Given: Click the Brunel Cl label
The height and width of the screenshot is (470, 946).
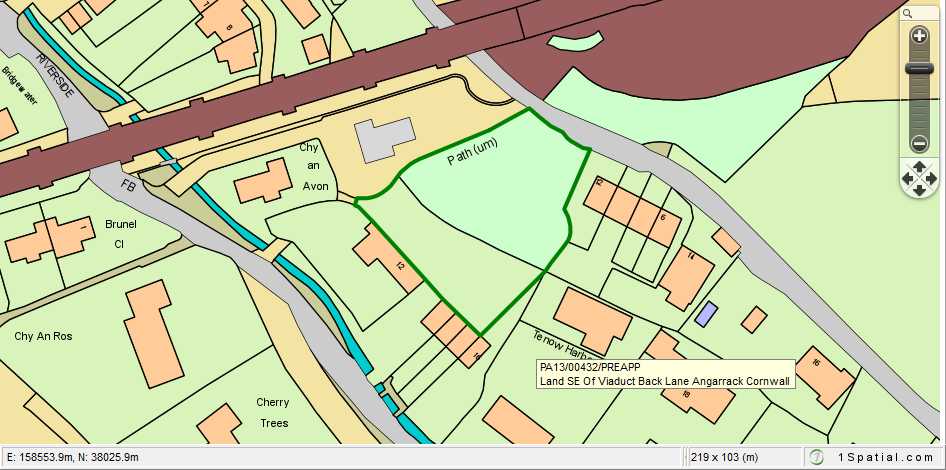Looking at the screenshot, I should (x=120, y=233).
